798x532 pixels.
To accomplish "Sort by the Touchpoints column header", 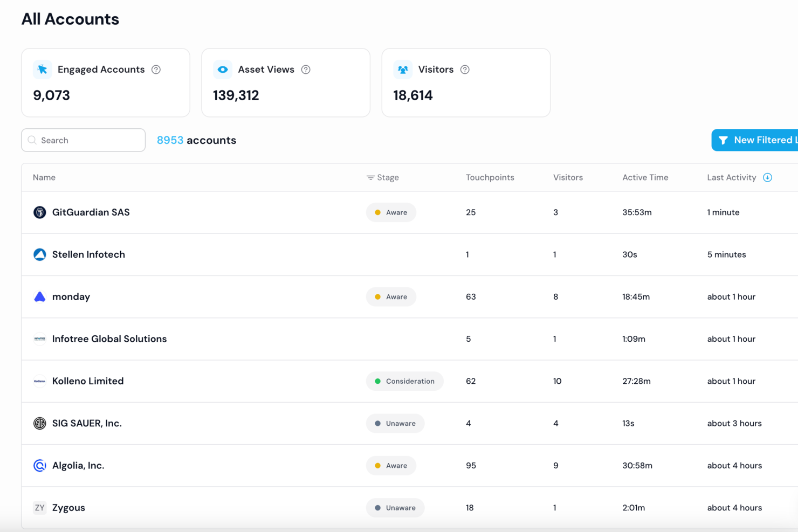I will [490, 177].
